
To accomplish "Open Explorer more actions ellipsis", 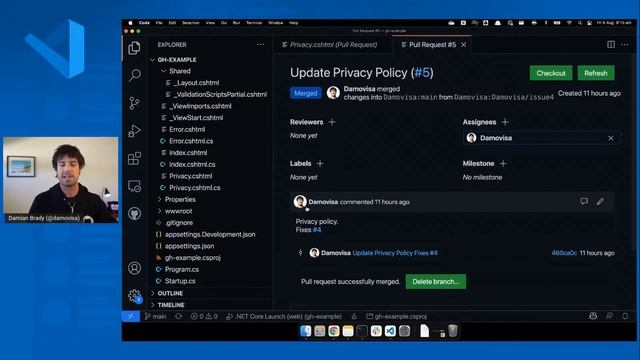I will click(x=260, y=44).
